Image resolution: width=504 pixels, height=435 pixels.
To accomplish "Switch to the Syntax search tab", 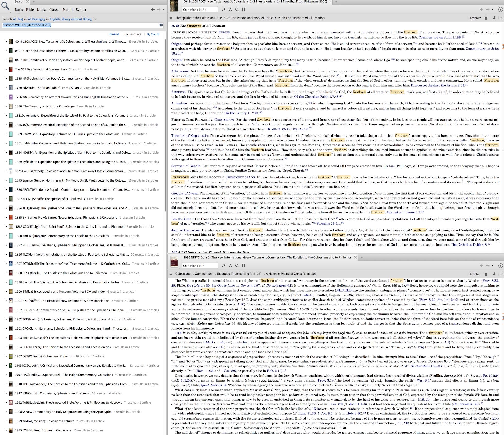I will tap(81, 10).
